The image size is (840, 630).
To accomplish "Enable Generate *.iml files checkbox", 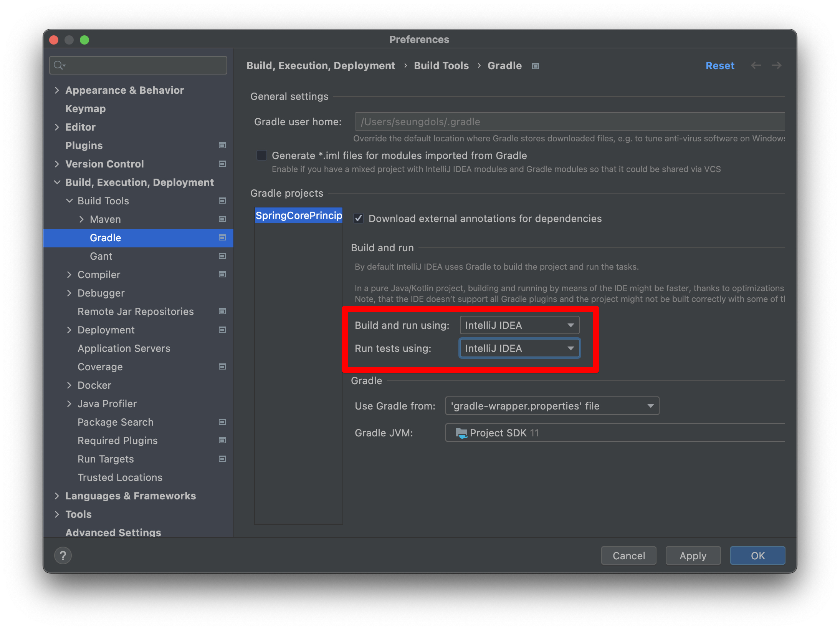I will pyautogui.click(x=262, y=155).
